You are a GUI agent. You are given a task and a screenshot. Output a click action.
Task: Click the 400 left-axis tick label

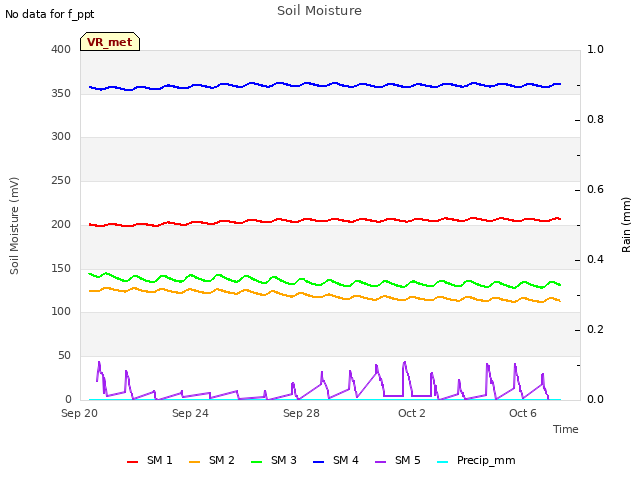coord(61,49)
